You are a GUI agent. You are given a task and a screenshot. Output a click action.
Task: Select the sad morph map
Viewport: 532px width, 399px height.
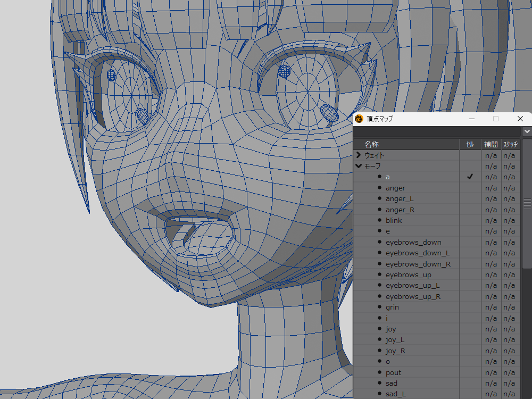pos(392,383)
